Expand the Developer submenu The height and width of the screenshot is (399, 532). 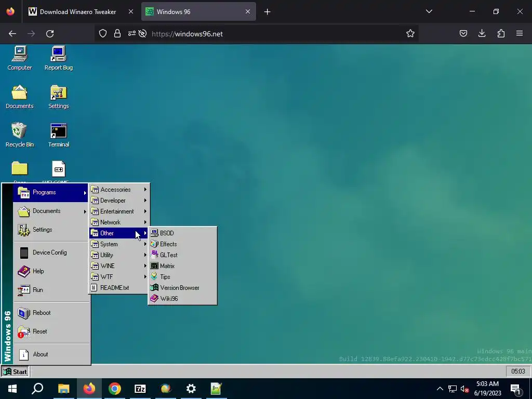[x=119, y=201]
